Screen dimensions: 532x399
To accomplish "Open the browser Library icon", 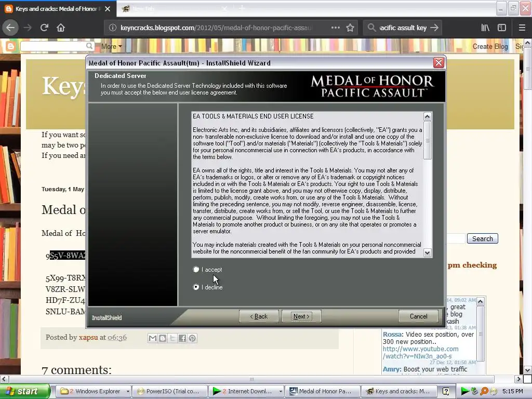I will [485, 28].
